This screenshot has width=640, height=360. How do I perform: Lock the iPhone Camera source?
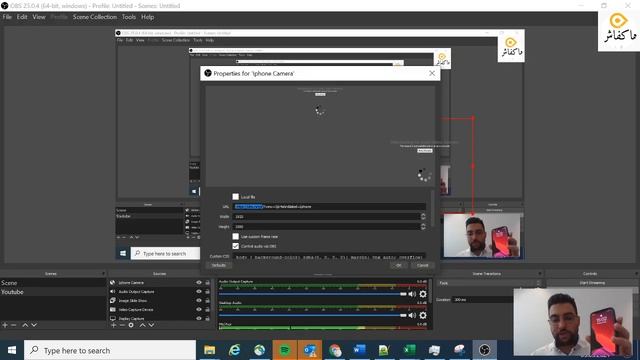click(x=207, y=282)
